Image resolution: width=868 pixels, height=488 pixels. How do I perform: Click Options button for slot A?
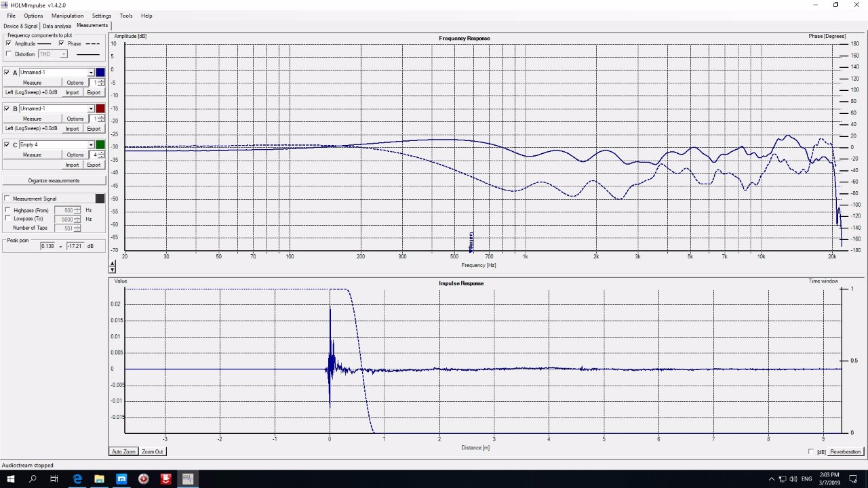[75, 83]
